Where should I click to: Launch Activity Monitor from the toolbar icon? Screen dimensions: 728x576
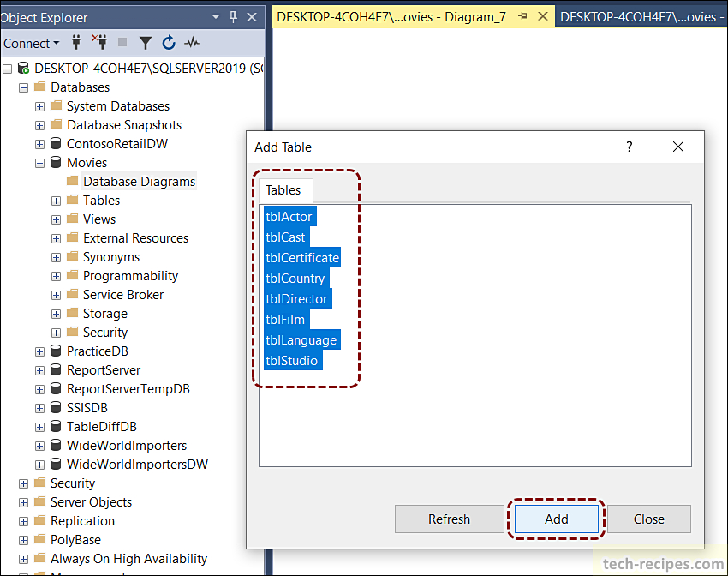(191, 43)
